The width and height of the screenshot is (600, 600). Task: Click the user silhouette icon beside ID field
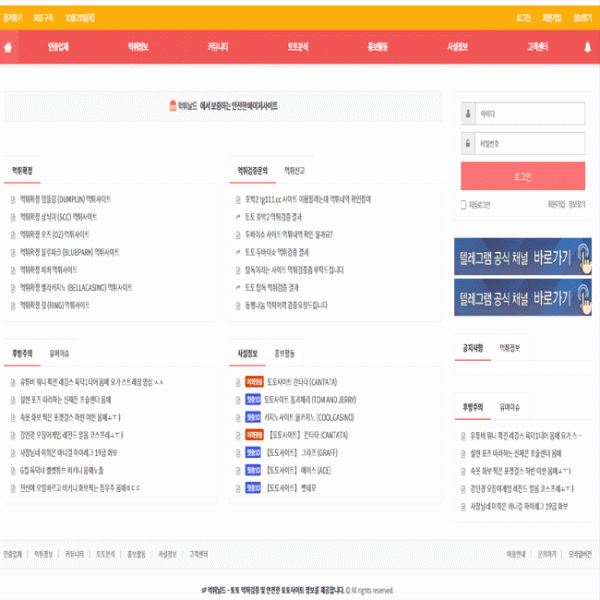pos(468,114)
